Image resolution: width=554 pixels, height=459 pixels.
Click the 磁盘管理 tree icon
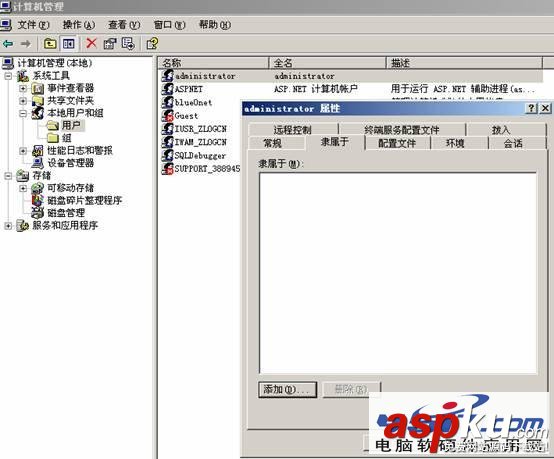[37, 213]
